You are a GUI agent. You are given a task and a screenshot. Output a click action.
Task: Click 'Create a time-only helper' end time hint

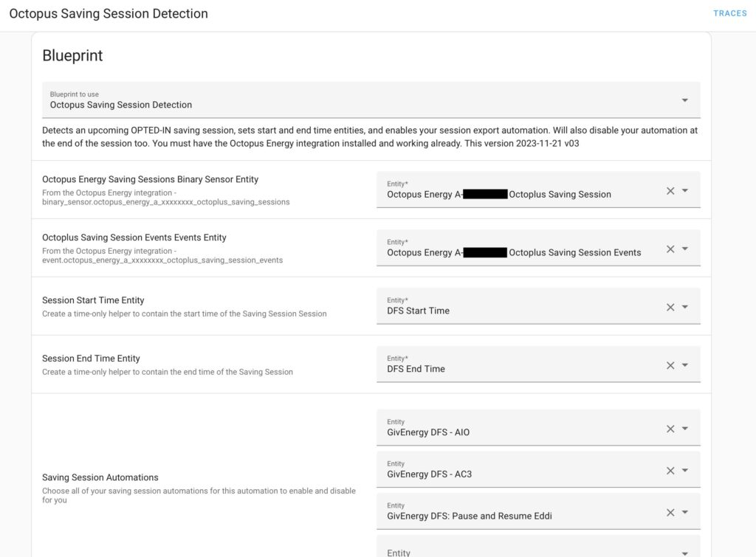point(168,372)
